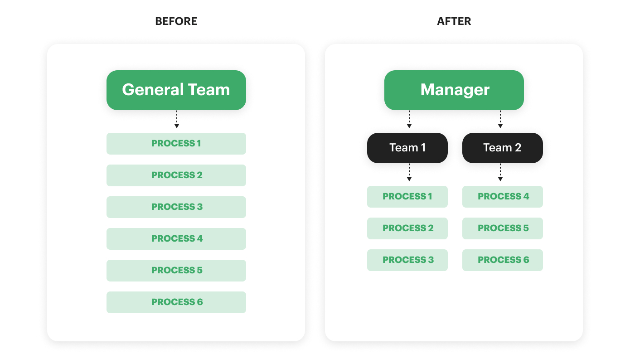
Task: Click PROCESS 2 under Team 1
Action: pyautogui.click(x=407, y=228)
